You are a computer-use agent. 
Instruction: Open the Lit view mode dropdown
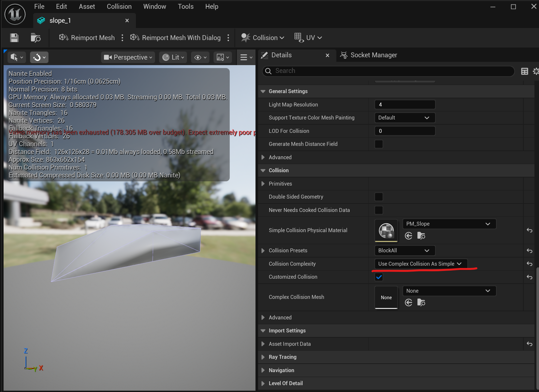(173, 57)
